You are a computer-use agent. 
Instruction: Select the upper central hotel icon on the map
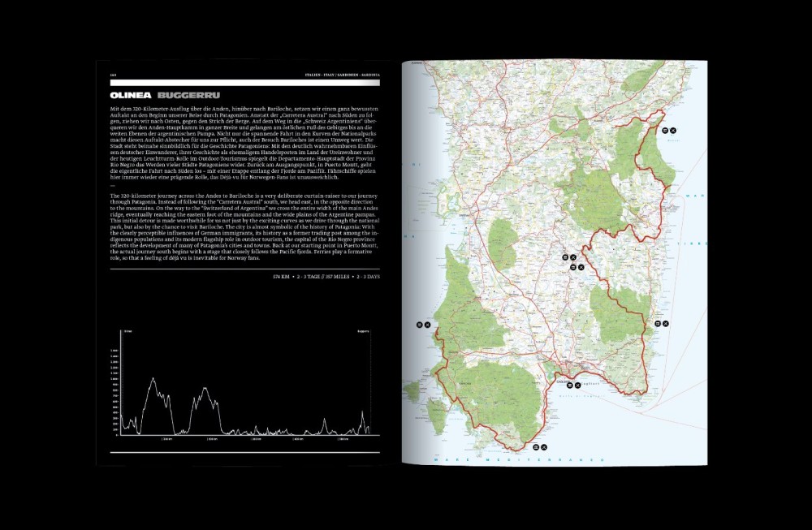coord(565,257)
